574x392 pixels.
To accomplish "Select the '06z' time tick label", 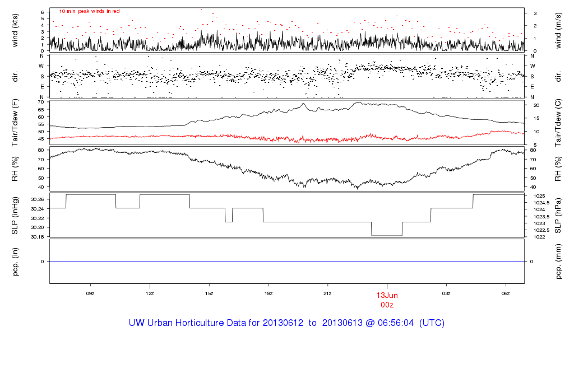I will 506,293.
